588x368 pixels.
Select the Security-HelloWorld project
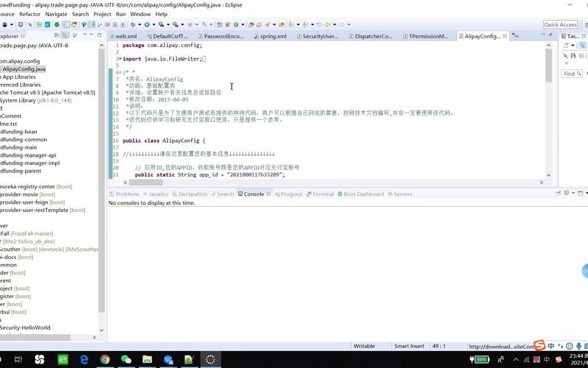point(25,328)
